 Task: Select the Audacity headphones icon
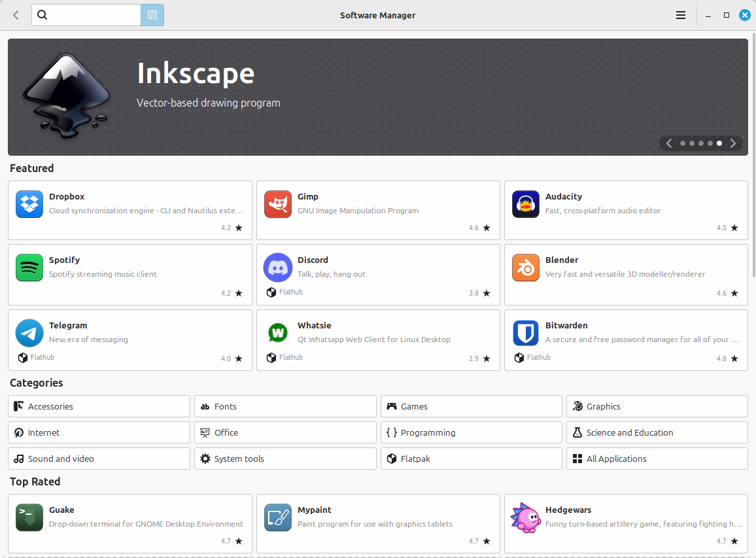point(525,204)
